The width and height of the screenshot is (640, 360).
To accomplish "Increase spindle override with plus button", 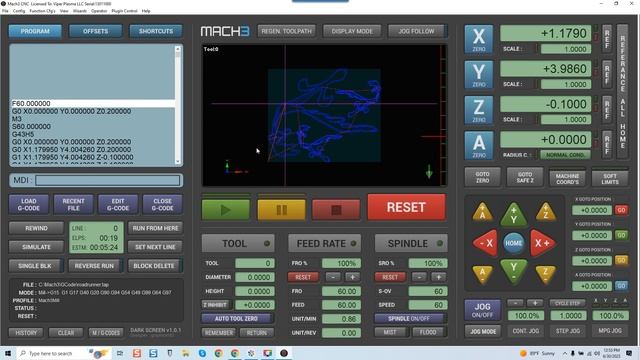I will point(438,277).
